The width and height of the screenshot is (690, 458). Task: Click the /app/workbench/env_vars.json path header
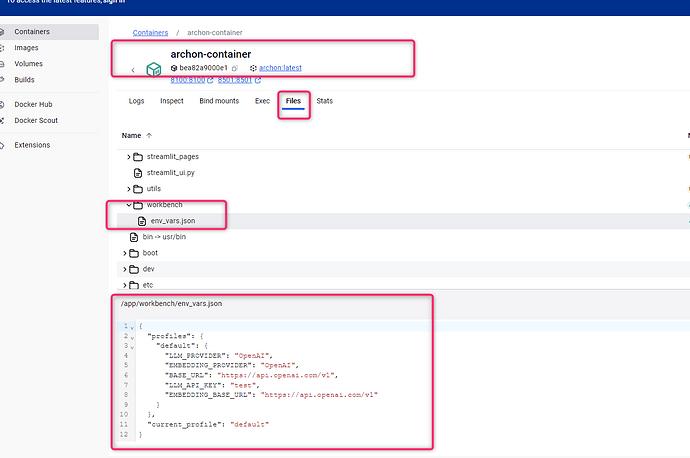coord(171,304)
